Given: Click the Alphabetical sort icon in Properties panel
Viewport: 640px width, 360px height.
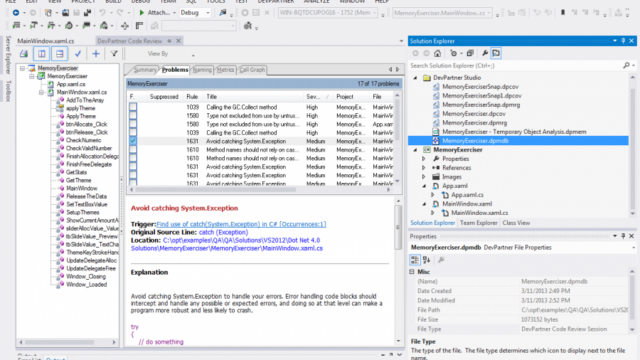Looking at the screenshot, I should coord(427,260).
